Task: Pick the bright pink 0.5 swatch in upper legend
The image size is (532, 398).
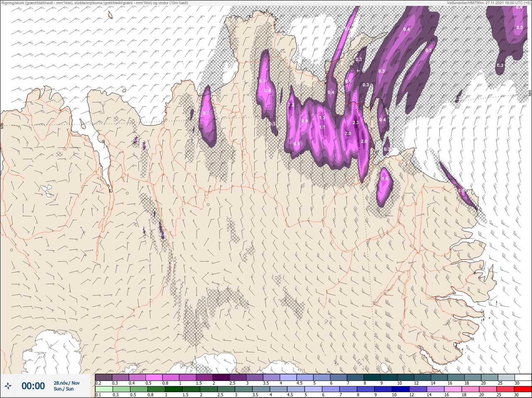Action: pyautogui.click(x=154, y=377)
